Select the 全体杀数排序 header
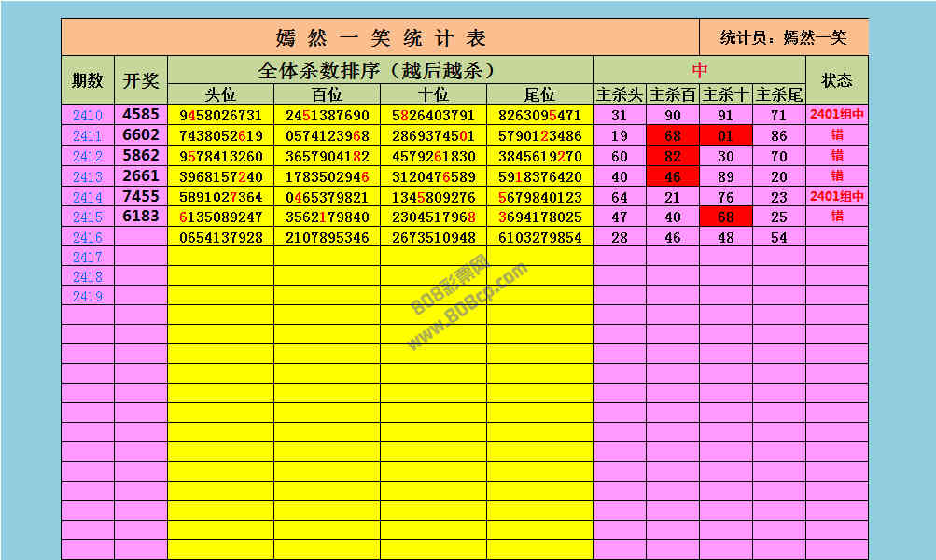This screenshot has height=560, width=936. tap(380, 70)
